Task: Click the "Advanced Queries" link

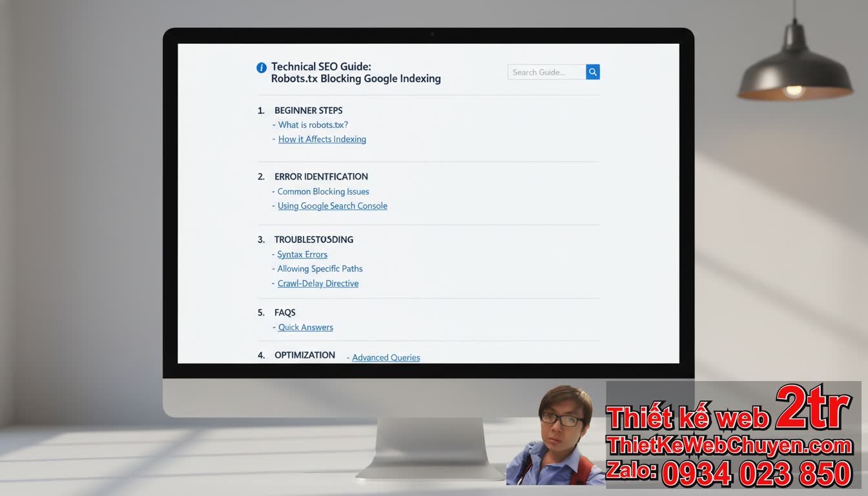Action: [386, 358]
